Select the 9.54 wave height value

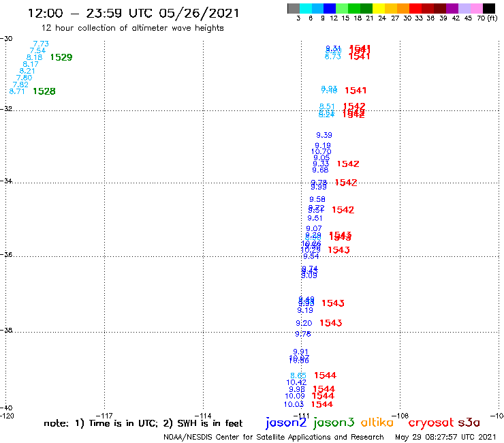click(x=311, y=256)
